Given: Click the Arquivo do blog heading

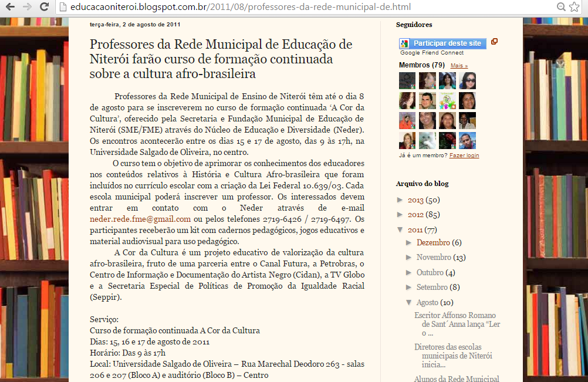Looking at the screenshot, I should 423,184.
